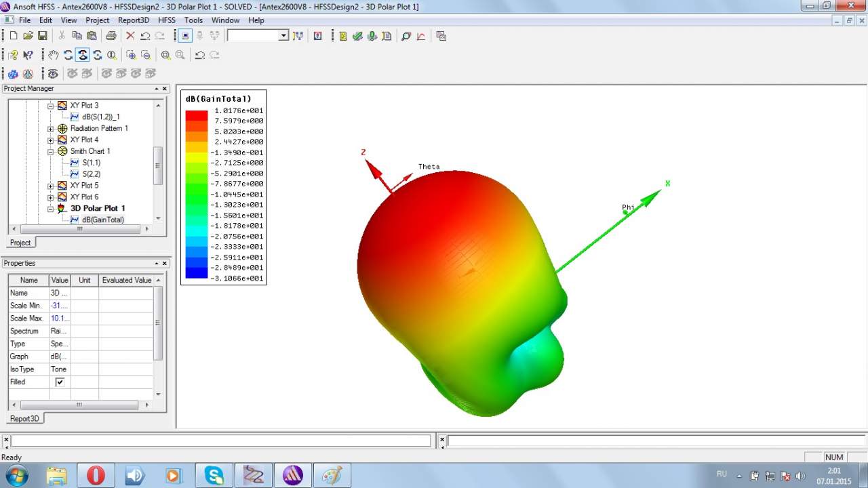Open the HFSS menu
The image size is (868, 488).
[166, 20]
